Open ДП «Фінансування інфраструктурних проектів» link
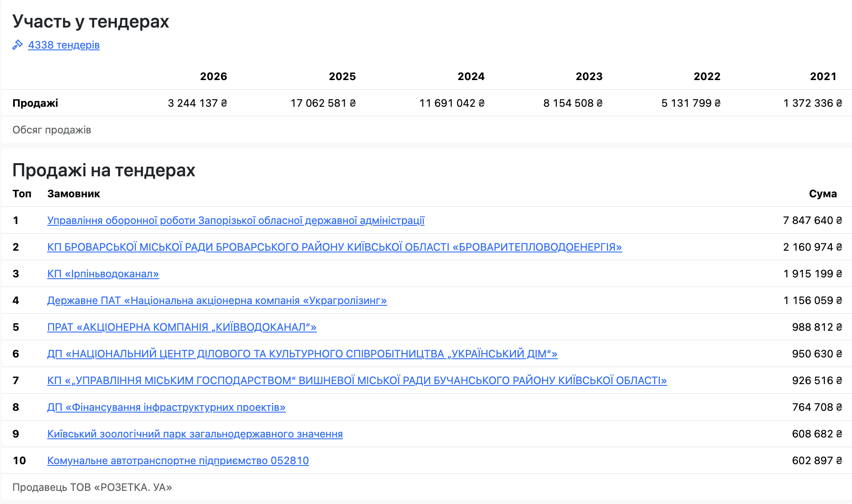The height and width of the screenshot is (504, 852). (x=166, y=407)
